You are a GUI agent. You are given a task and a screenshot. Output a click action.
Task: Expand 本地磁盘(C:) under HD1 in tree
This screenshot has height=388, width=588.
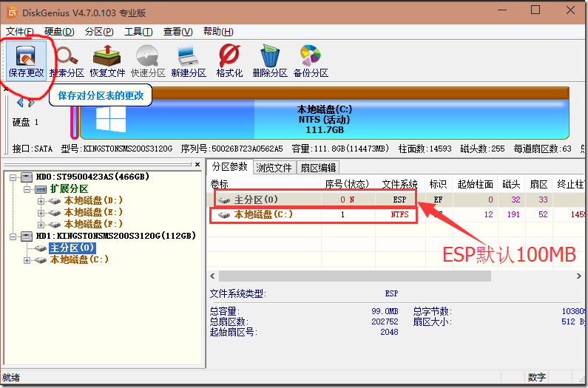coord(27,260)
